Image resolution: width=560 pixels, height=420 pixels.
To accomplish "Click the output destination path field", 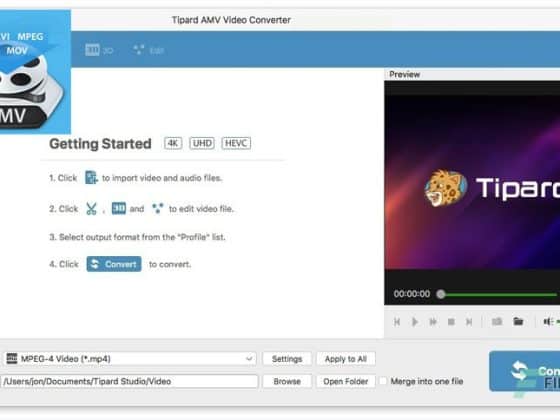I will coord(129,381).
